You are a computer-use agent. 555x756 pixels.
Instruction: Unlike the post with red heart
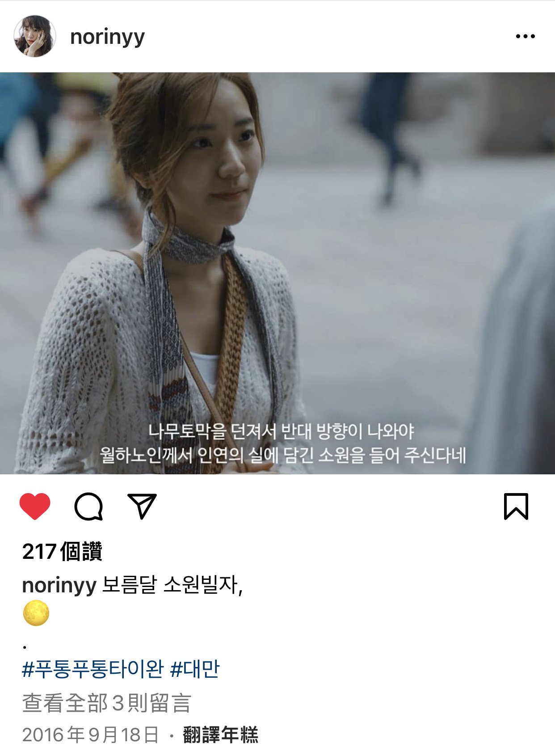[x=35, y=506]
